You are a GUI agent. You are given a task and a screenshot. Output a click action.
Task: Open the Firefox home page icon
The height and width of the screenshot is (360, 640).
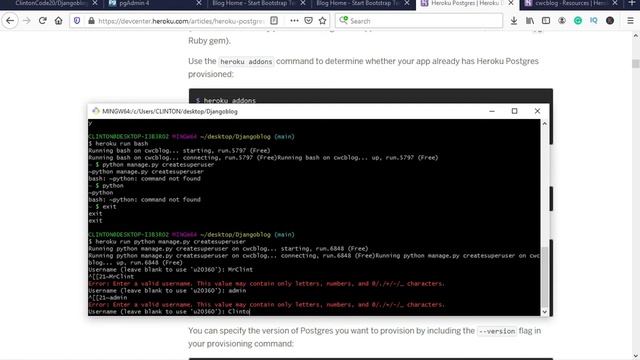pos(58,20)
